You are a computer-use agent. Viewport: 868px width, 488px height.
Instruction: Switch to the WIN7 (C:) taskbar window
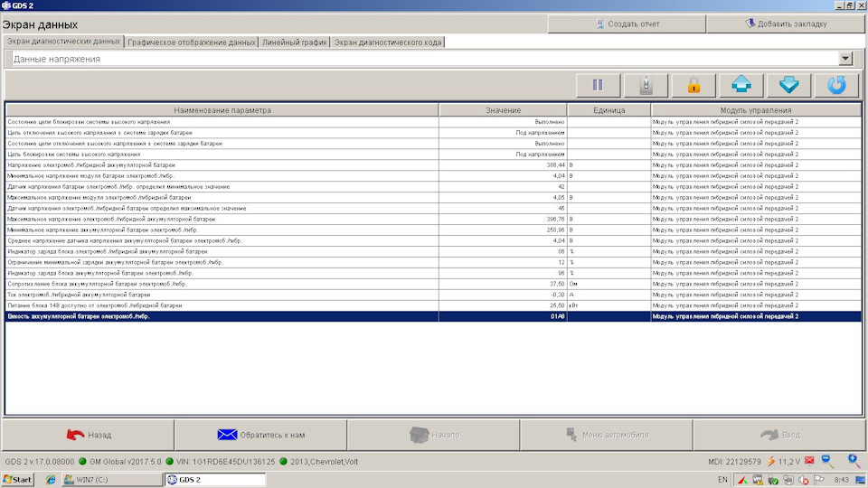tap(112, 480)
